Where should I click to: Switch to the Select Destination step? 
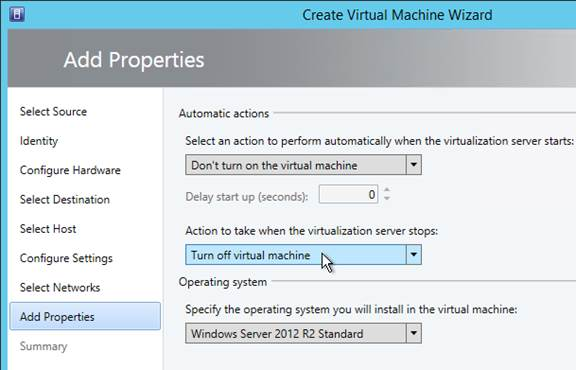coord(65,200)
